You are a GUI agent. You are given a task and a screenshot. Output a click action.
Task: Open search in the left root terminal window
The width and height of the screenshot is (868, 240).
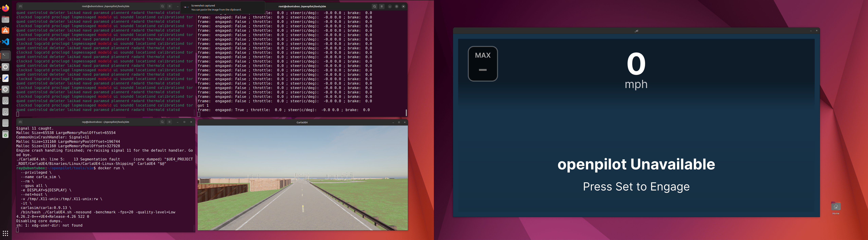[x=162, y=6]
